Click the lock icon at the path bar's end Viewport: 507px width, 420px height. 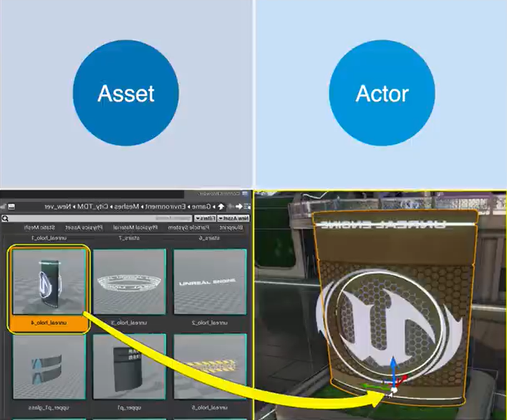pos(3,206)
